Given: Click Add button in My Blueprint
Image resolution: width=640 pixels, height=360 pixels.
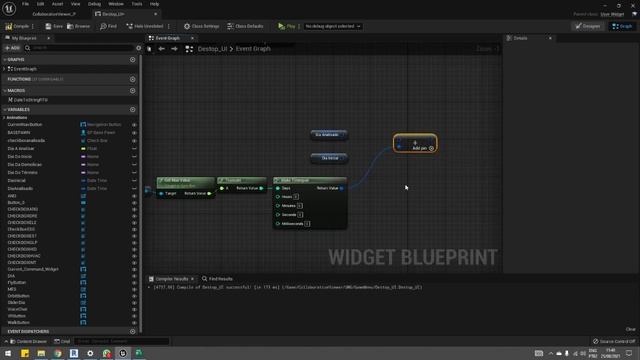Looking at the screenshot, I should [x=12, y=48].
